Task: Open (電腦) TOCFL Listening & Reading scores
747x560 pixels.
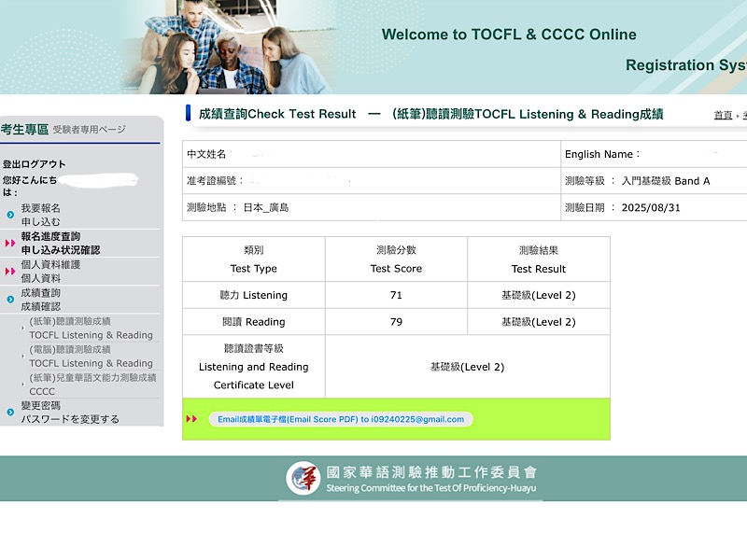Action: click(90, 357)
